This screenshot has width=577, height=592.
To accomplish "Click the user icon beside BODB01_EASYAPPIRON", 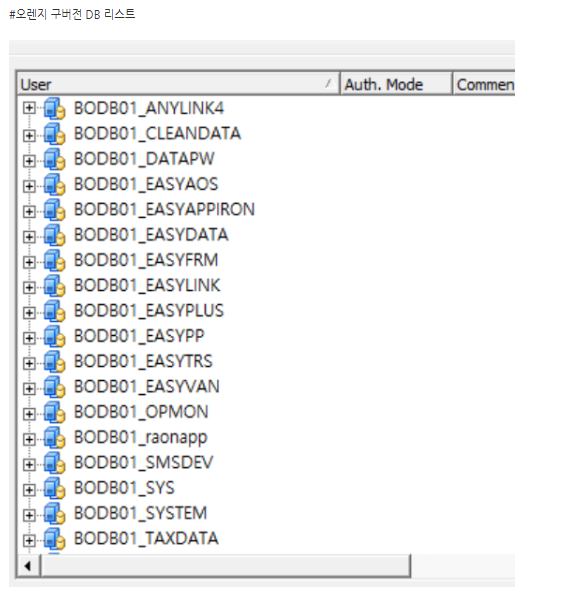I will (54, 210).
